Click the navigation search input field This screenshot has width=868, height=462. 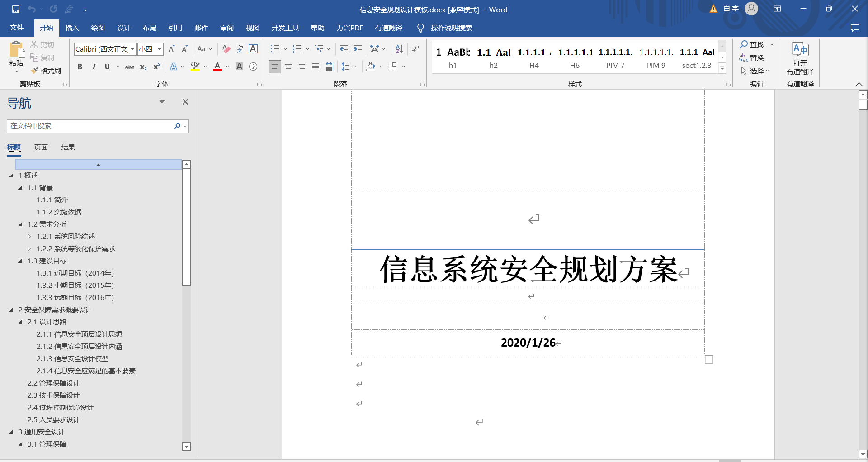point(90,126)
